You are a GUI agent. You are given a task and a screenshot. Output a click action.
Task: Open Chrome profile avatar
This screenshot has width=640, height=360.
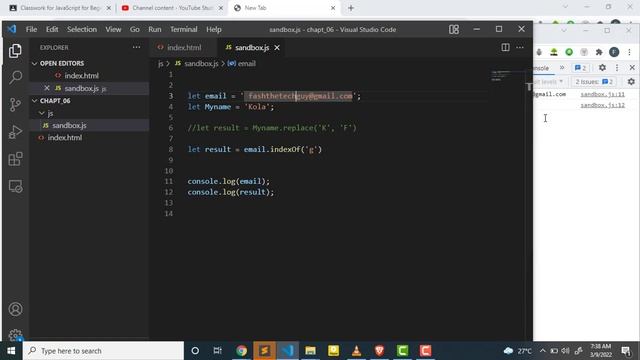[x=614, y=52]
